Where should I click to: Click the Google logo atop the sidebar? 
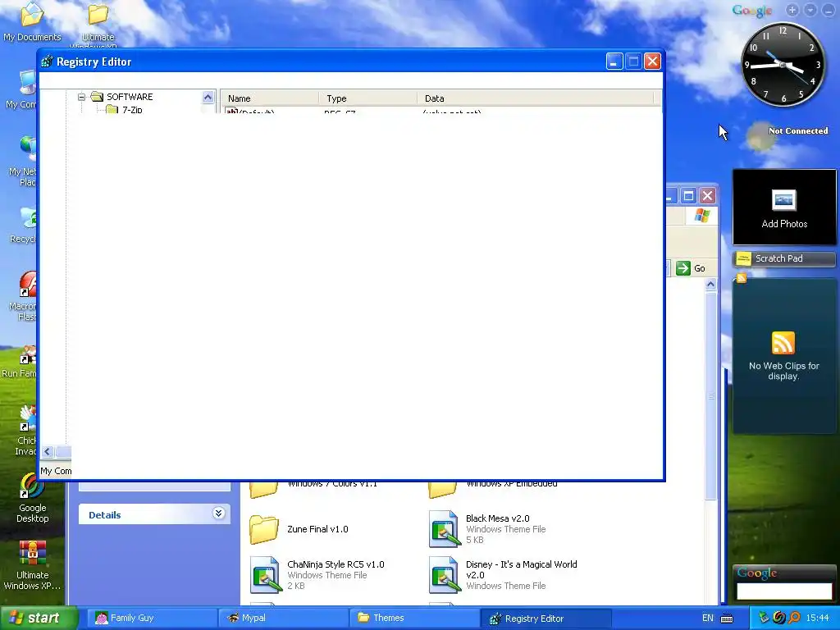click(752, 11)
